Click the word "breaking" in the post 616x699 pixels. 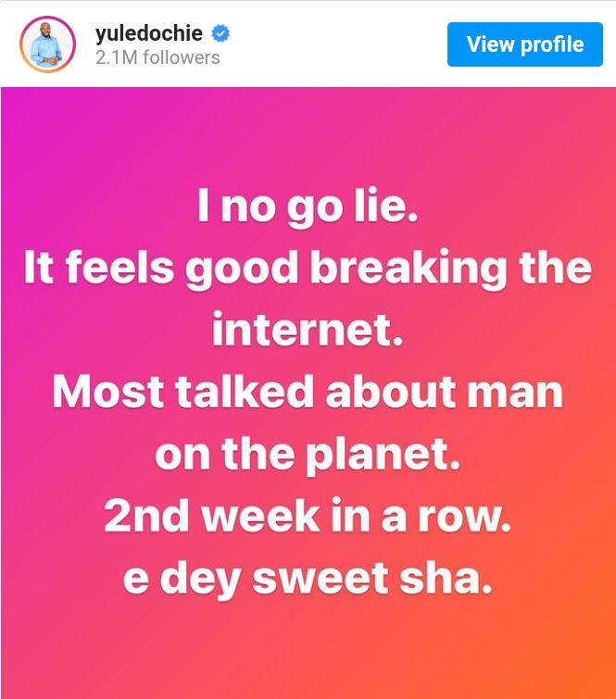[x=409, y=270]
